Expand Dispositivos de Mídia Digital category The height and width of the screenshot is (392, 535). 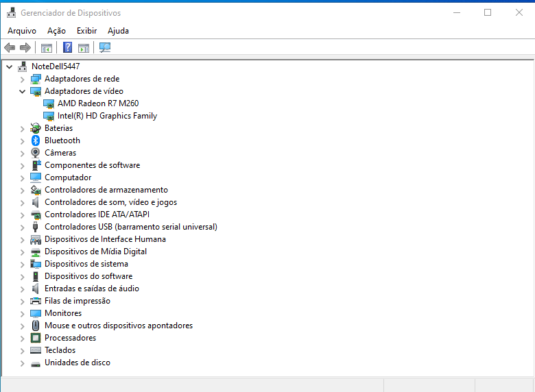click(x=23, y=252)
